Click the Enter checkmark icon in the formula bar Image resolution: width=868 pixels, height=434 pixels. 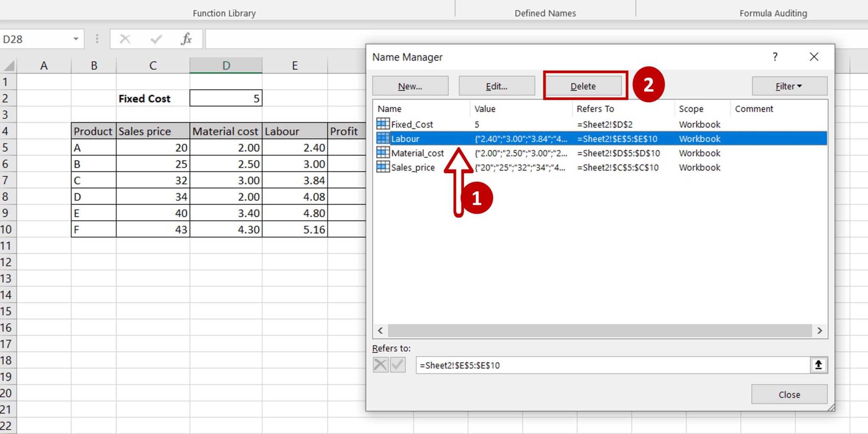tap(156, 39)
